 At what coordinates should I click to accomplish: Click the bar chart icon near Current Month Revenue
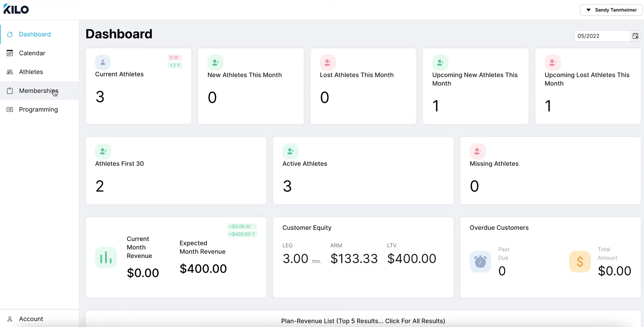[x=106, y=257]
